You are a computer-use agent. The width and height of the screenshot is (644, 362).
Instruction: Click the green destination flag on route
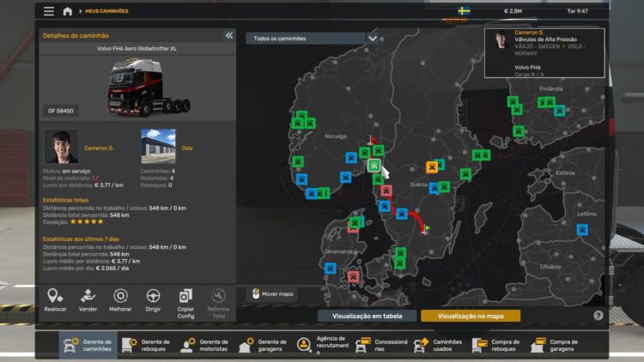coord(428,227)
